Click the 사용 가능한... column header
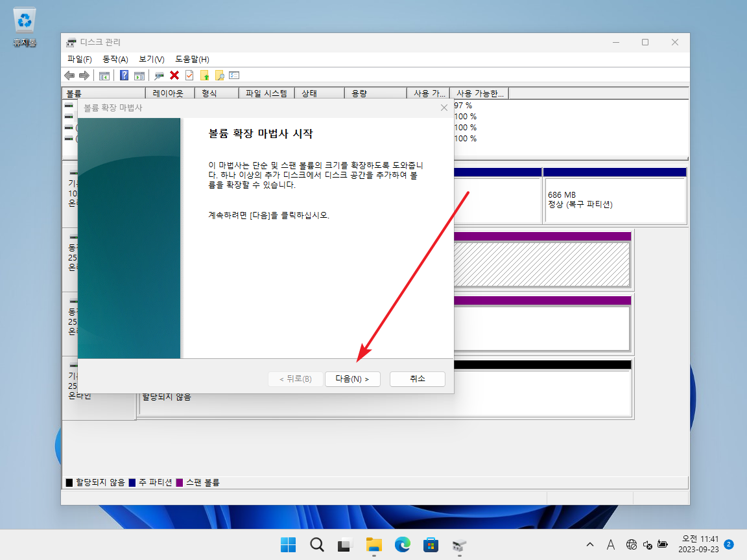747x560 pixels. (480, 93)
